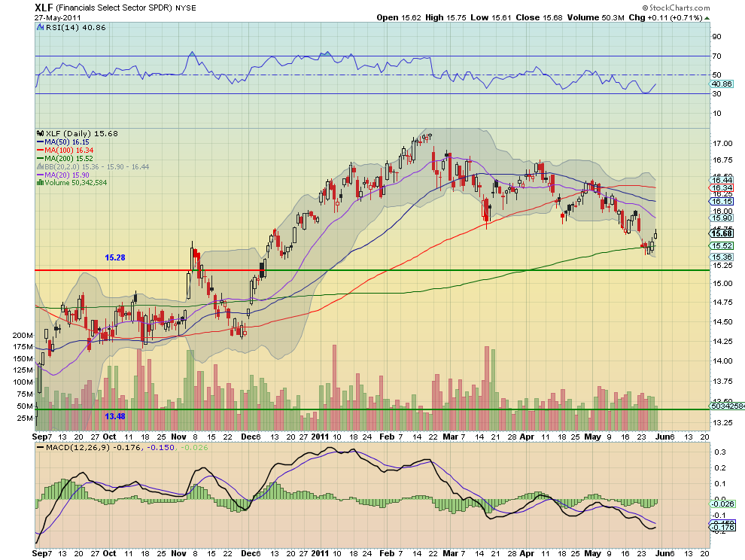Click the 40.86 RSI value tag on right

pyautogui.click(x=722, y=84)
